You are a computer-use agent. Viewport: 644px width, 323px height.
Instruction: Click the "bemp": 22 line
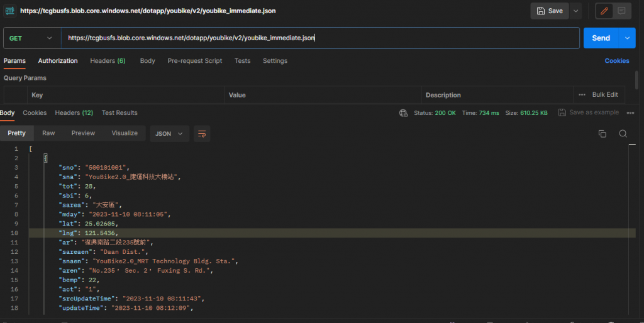pos(79,280)
